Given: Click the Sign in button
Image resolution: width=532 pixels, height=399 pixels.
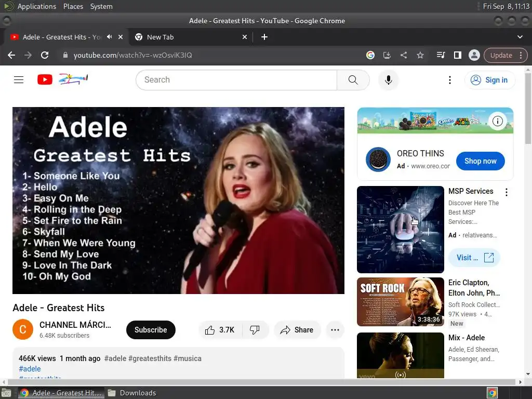Looking at the screenshot, I should coord(489,80).
